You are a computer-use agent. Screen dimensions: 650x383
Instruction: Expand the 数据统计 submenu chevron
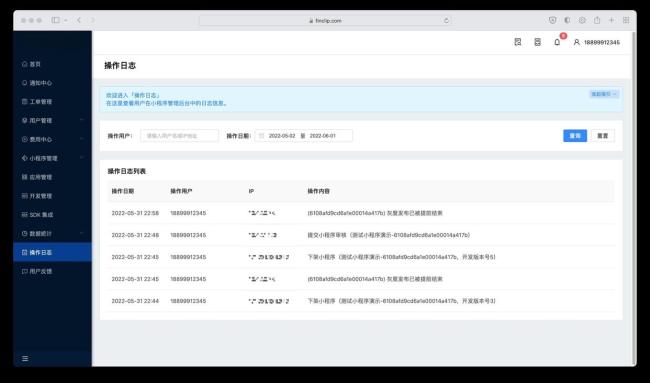tap(82, 233)
